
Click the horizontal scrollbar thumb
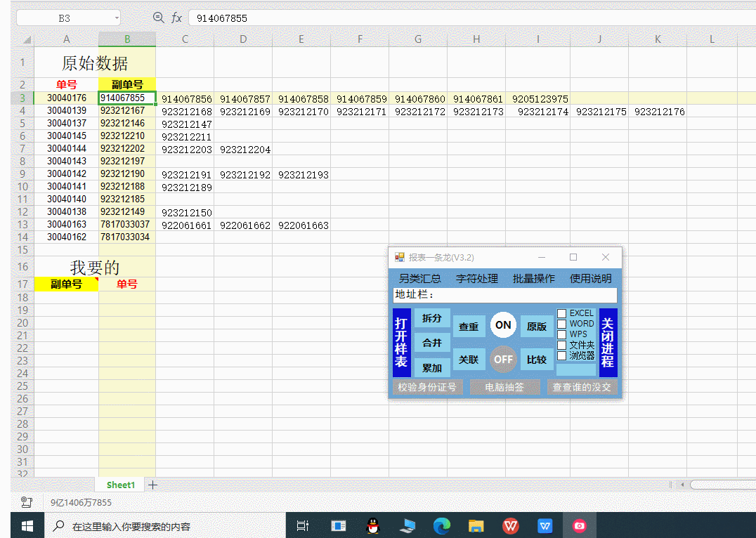tap(723, 485)
